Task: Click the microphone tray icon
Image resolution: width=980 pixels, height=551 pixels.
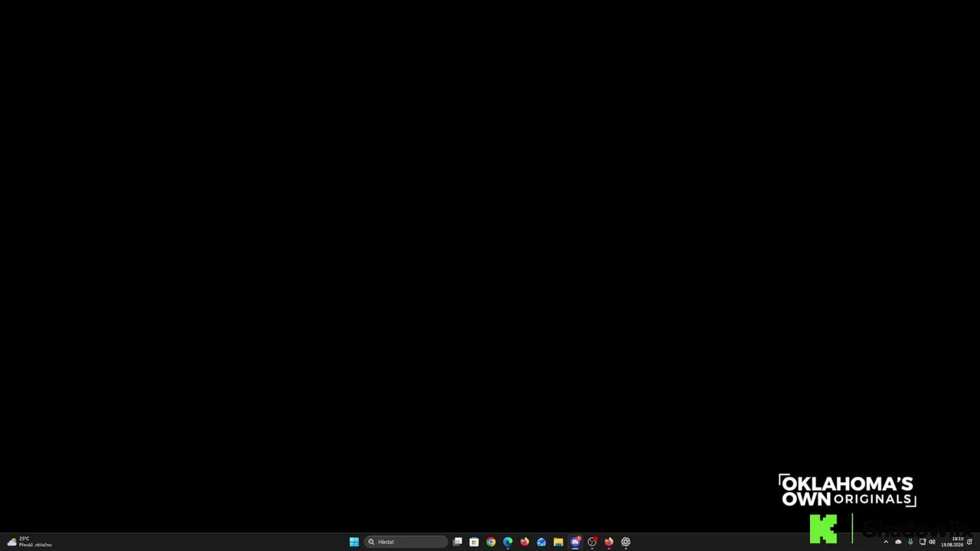Action: pyautogui.click(x=910, y=542)
